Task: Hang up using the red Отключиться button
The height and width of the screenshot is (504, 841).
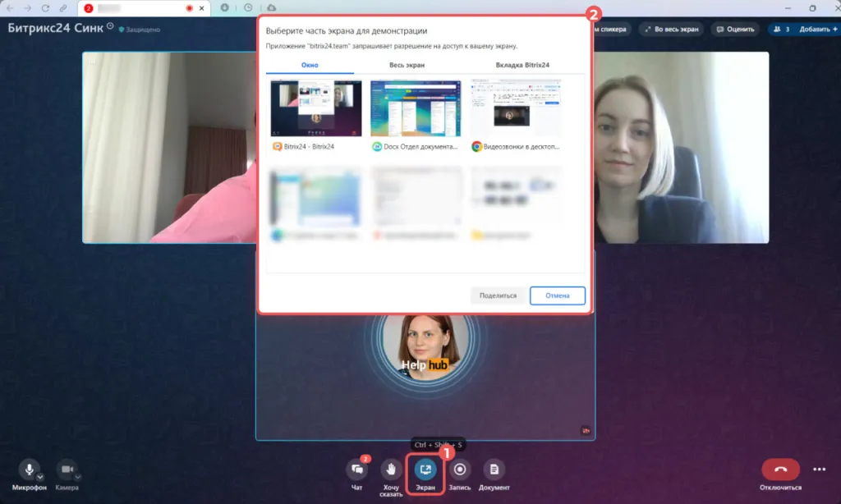Action: pyautogui.click(x=780, y=470)
